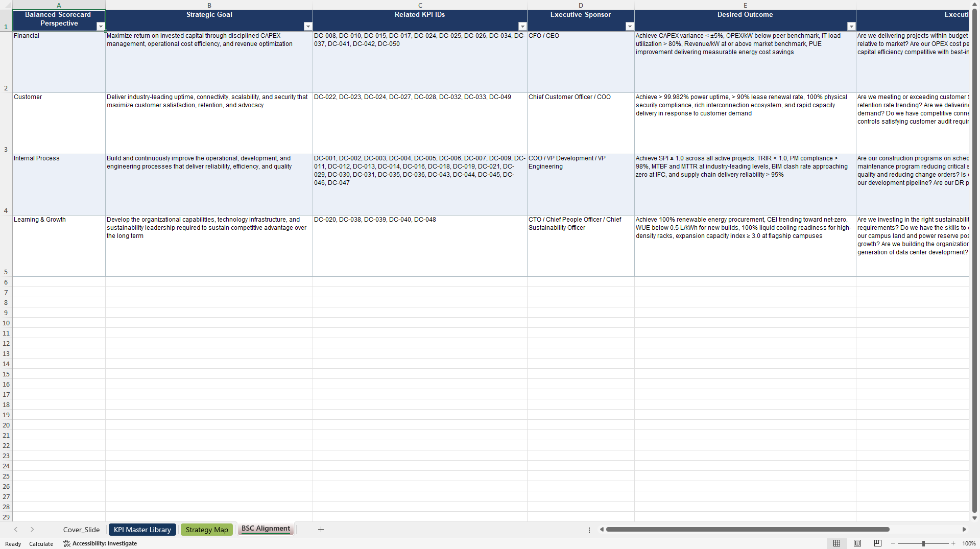This screenshot has width=980, height=549.
Task: Open filter dropdown for Strategic Goal column
Action: [x=308, y=27]
